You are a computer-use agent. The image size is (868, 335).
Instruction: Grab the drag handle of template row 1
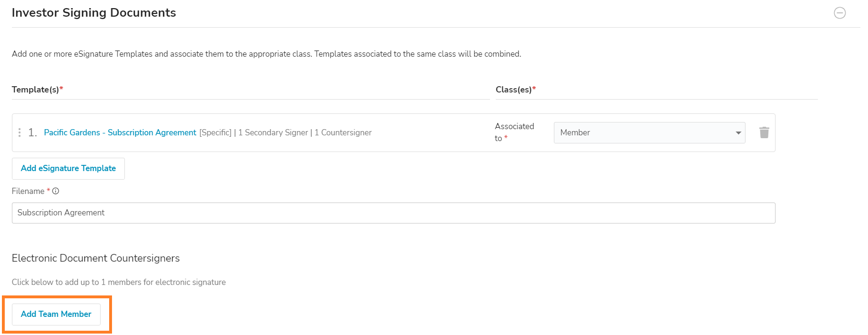(x=20, y=132)
